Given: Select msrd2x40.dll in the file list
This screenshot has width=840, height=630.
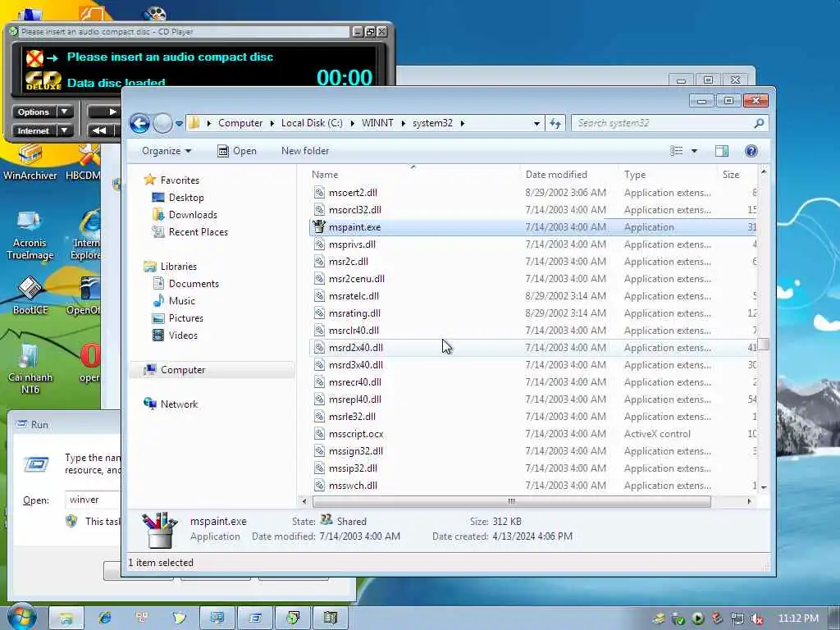Looking at the screenshot, I should click(356, 348).
